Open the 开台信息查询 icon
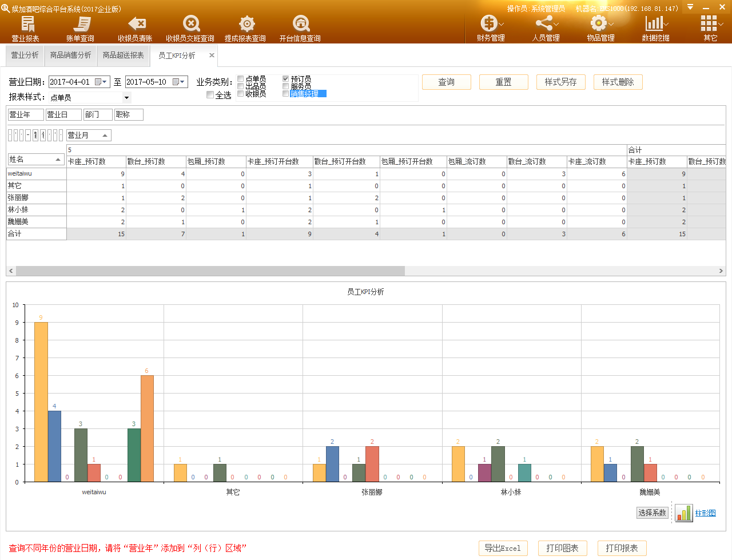 (300, 29)
